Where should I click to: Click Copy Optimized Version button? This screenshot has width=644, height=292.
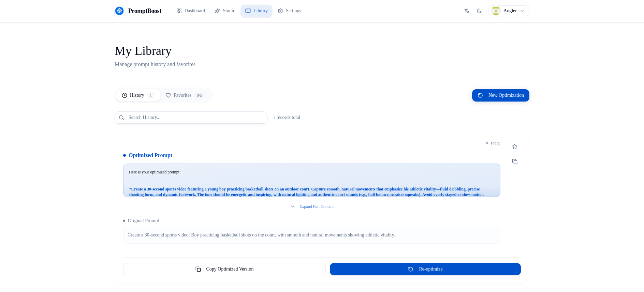224,269
